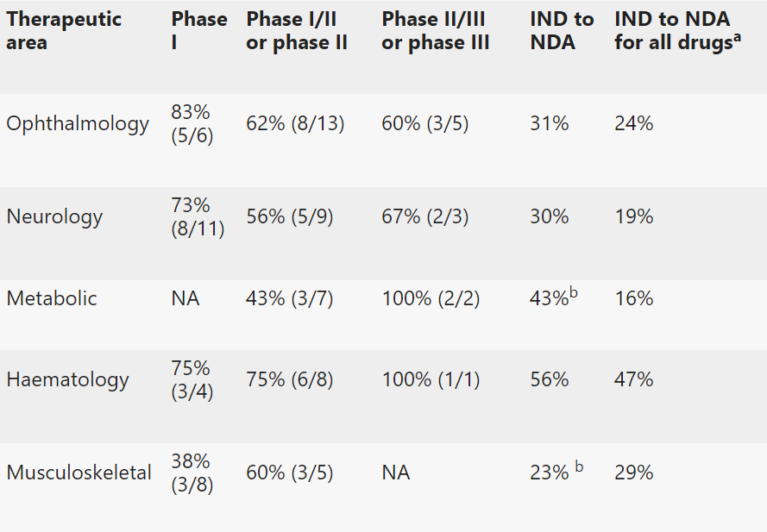767x532 pixels.
Task: Open footnote 'b' beside Musculoskeletal 23%
Action: coord(579,466)
